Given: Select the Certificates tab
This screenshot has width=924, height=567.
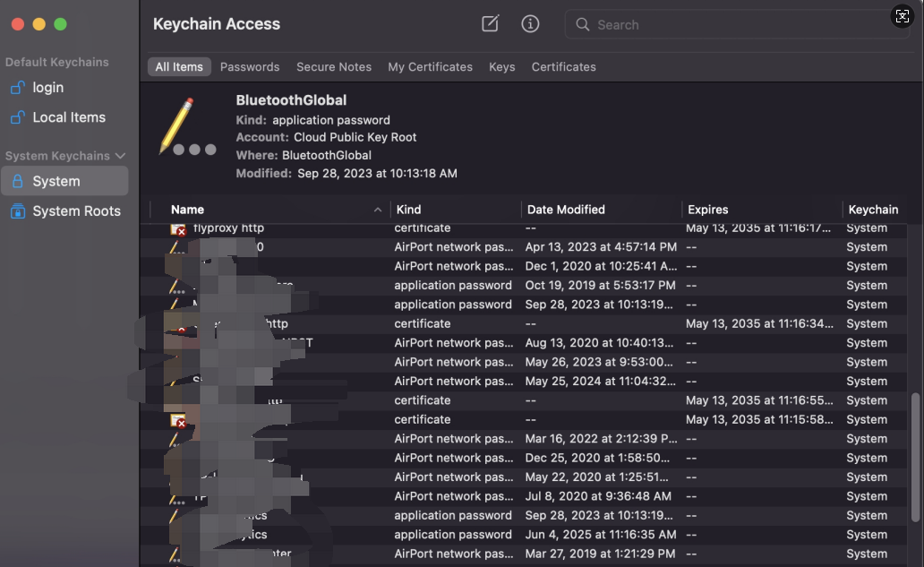Looking at the screenshot, I should pyautogui.click(x=564, y=66).
